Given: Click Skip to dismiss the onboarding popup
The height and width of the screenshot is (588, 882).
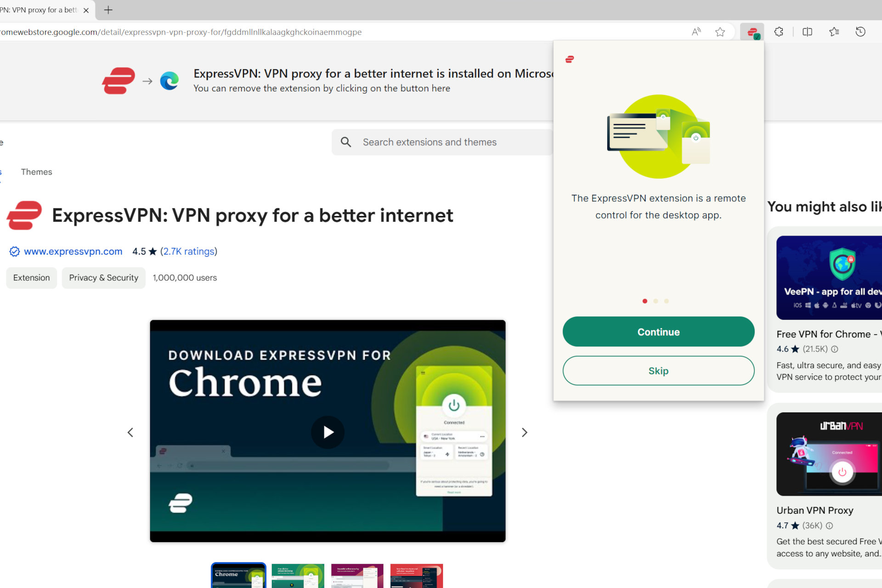Looking at the screenshot, I should 659,370.
